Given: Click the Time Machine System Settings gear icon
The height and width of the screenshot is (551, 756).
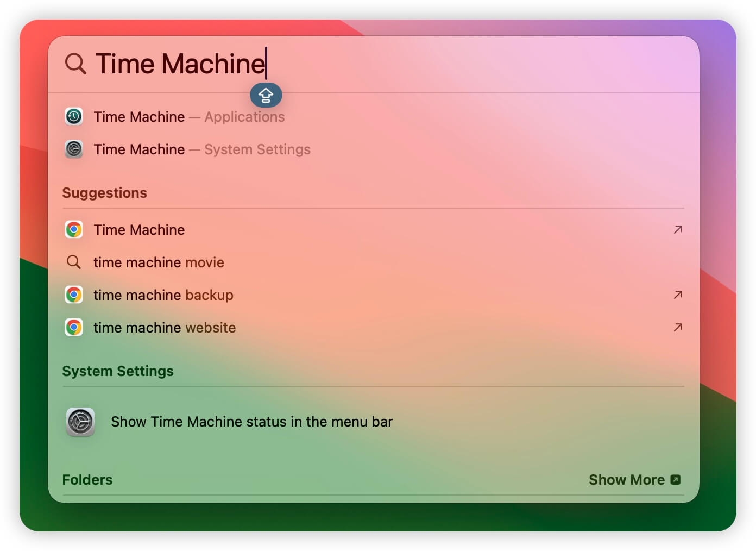Looking at the screenshot, I should coord(74,149).
